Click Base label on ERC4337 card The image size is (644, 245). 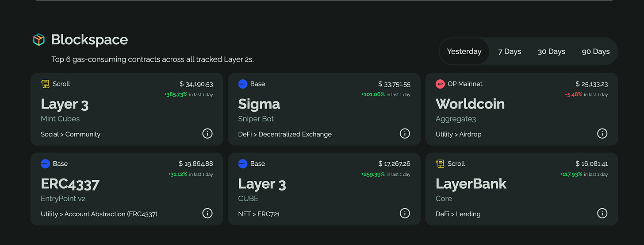(60, 163)
